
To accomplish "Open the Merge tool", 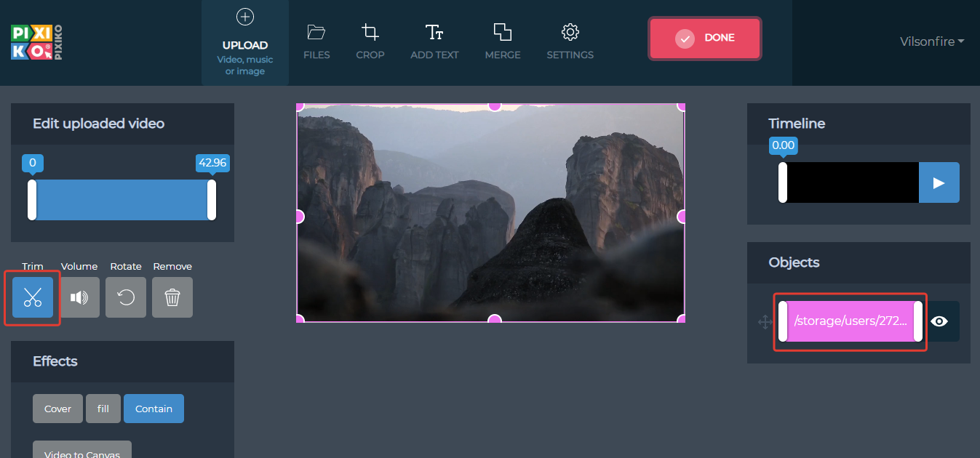I will (503, 42).
